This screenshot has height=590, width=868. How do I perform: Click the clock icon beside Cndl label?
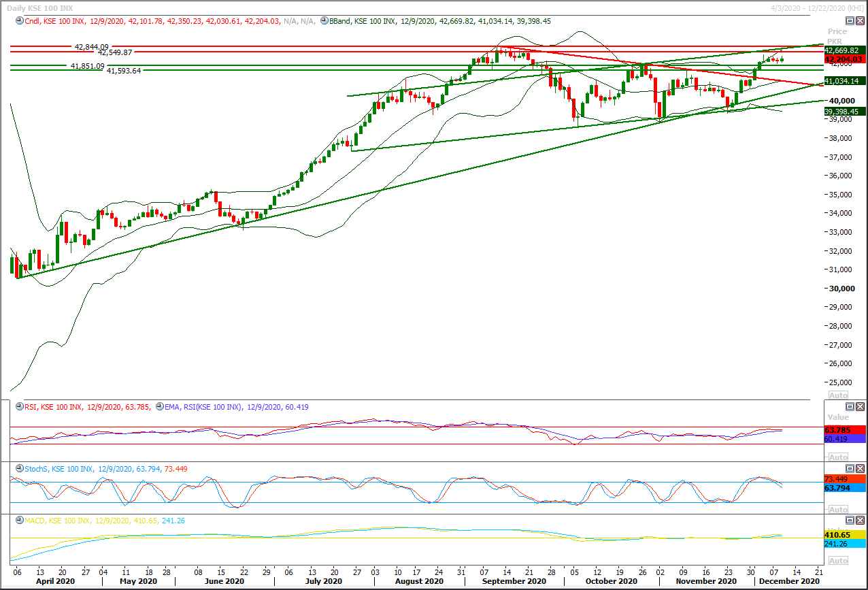pyautogui.click(x=18, y=21)
